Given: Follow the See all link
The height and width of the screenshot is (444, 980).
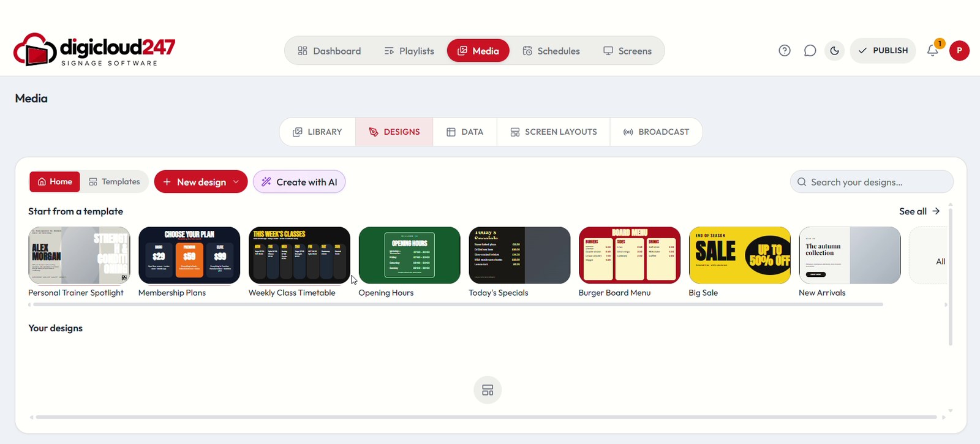Looking at the screenshot, I should [x=919, y=211].
